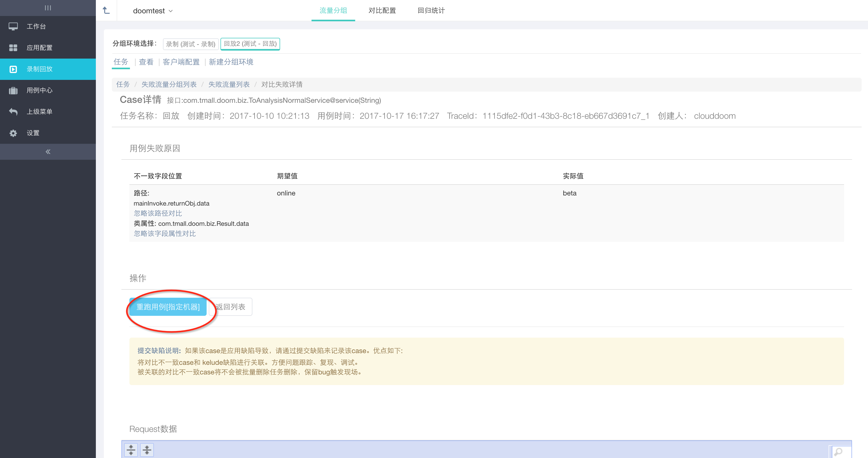This screenshot has height=458, width=868.
Task: Open 设置 in the sidebar
Action: pos(48,133)
